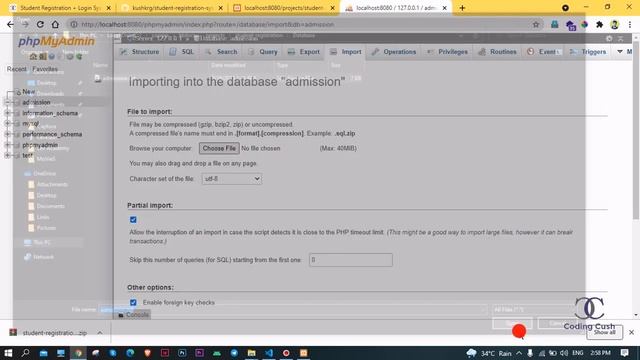Click the log out icon beside Home
The width and height of the screenshot is (640, 360).
point(42,56)
